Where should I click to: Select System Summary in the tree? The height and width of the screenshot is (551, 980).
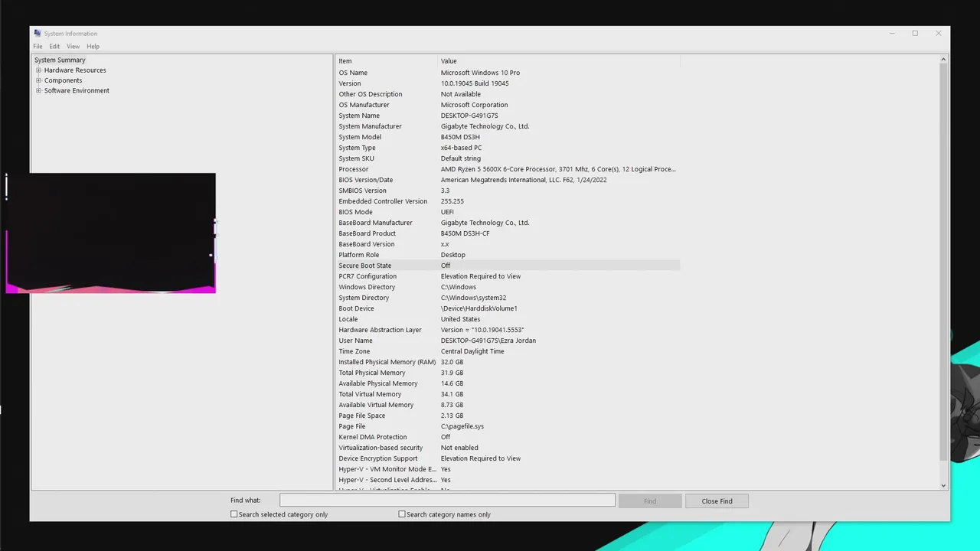(x=60, y=60)
